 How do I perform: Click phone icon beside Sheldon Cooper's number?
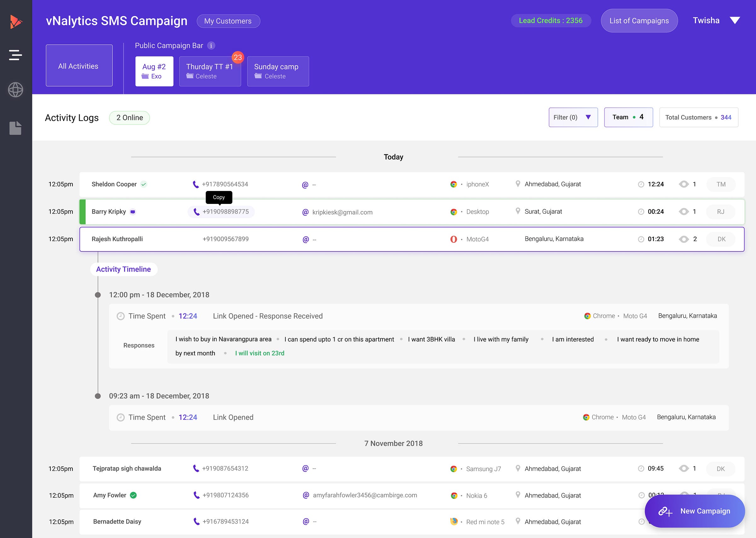pos(196,184)
